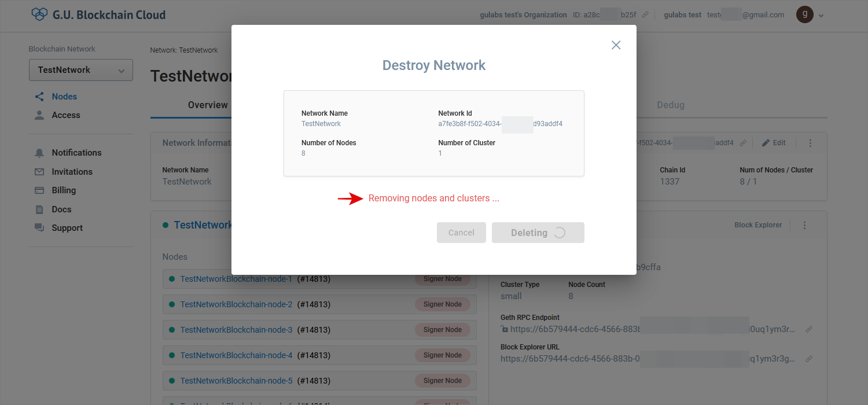
Task: Click the G.U. Blockchain Cloud logo
Action: click(x=98, y=14)
